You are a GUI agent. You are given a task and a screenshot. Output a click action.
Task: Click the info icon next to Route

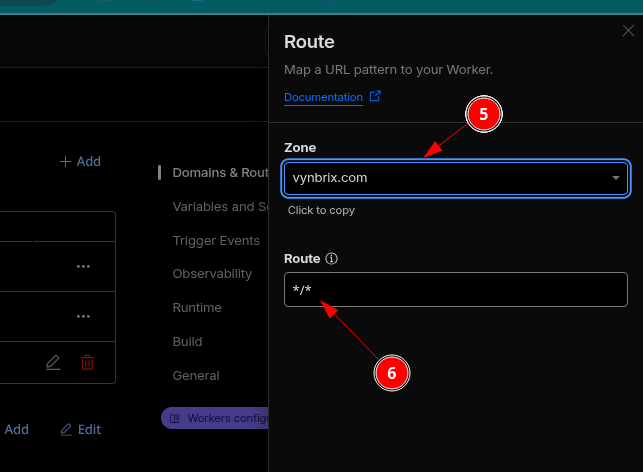[x=332, y=258]
